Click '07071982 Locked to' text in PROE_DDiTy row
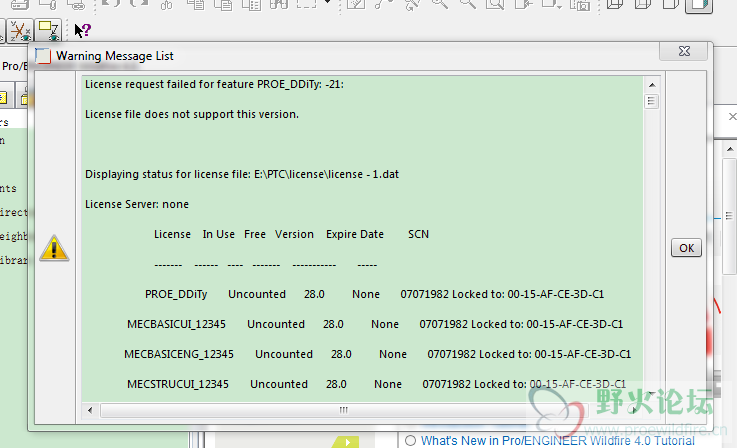This screenshot has width=737, height=448. 452,294
